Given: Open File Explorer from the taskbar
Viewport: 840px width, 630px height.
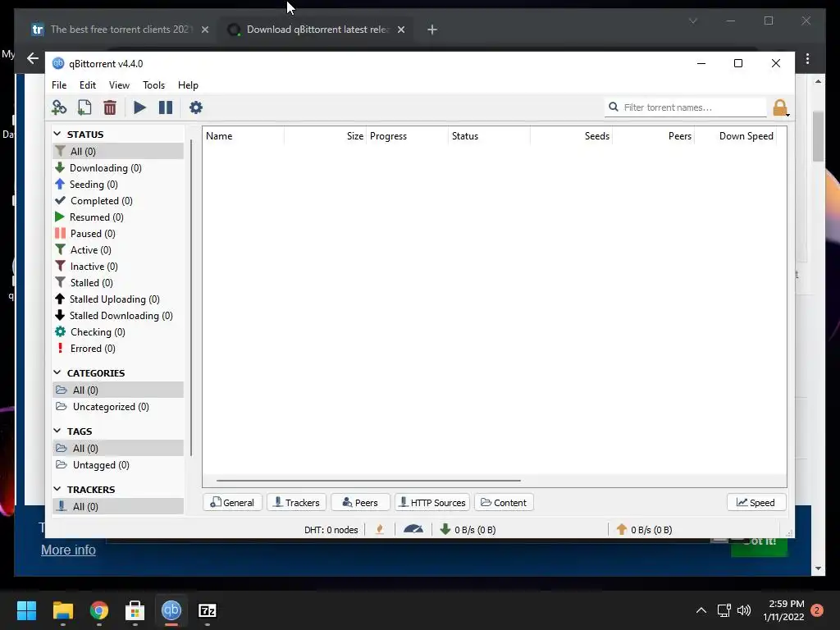Looking at the screenshot, I should click(62, 610).
